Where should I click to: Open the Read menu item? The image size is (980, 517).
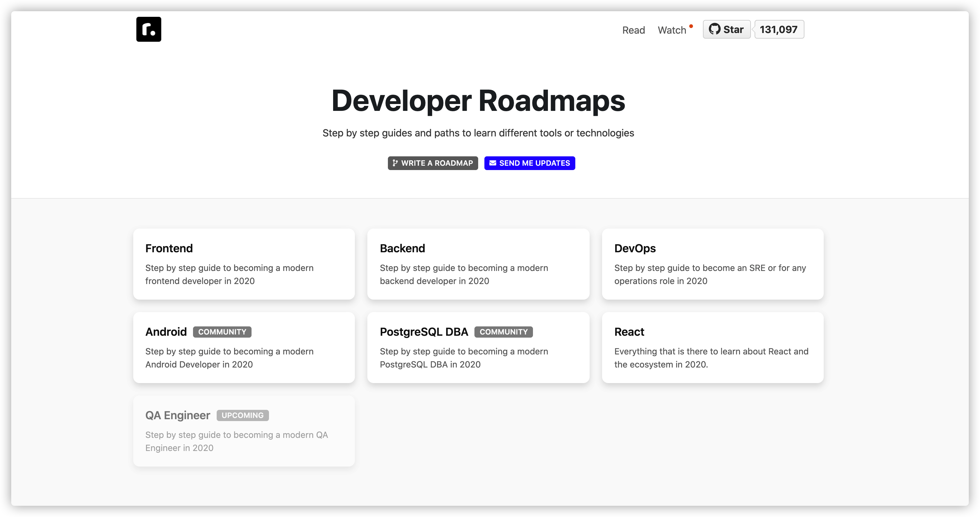point(634,30)
